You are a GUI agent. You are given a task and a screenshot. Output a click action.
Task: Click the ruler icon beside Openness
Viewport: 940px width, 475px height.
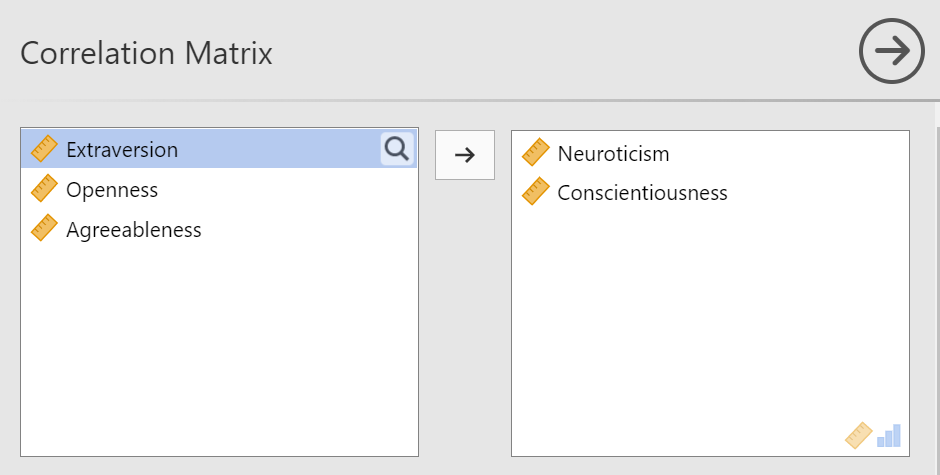click(x=44, y=188)
